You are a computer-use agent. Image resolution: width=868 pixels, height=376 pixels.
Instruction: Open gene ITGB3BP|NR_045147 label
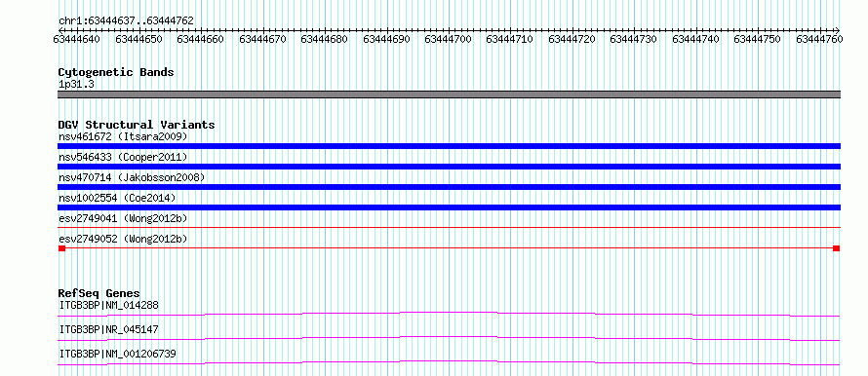pyautogui.click(x=109, y=329)
